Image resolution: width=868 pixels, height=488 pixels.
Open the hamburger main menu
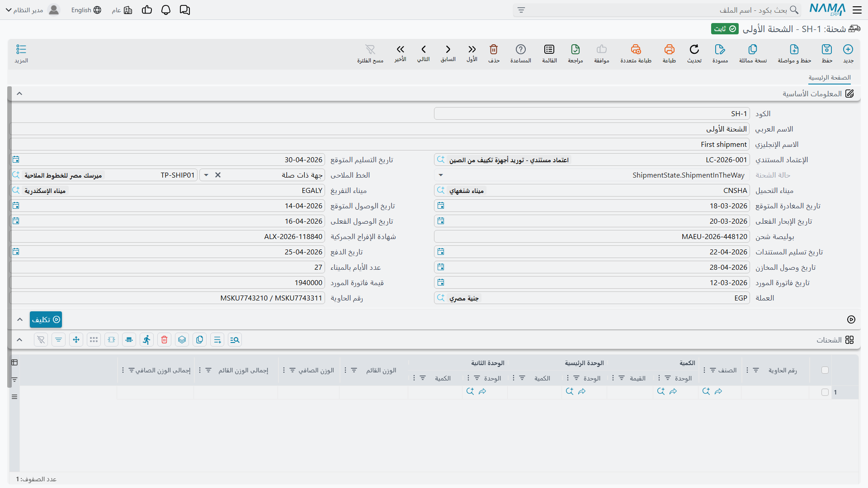pyautogui.click(x=857, y=10)
